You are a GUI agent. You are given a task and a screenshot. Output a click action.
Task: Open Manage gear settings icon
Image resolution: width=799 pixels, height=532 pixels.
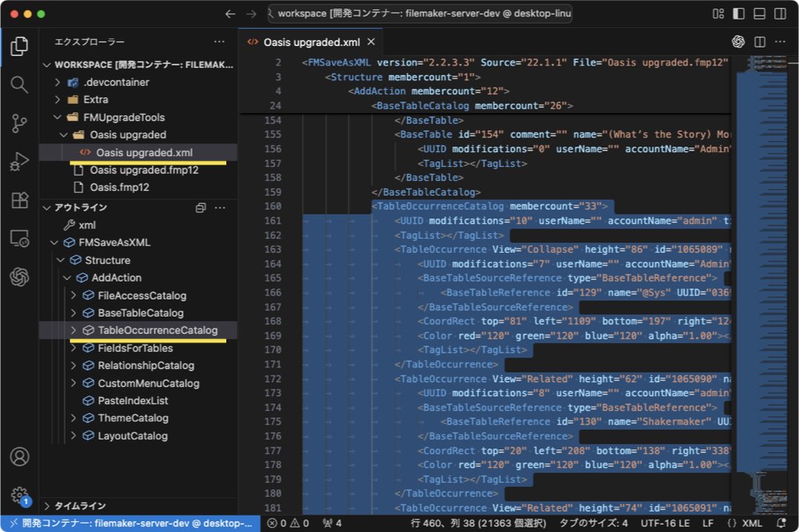click(20, 495)
